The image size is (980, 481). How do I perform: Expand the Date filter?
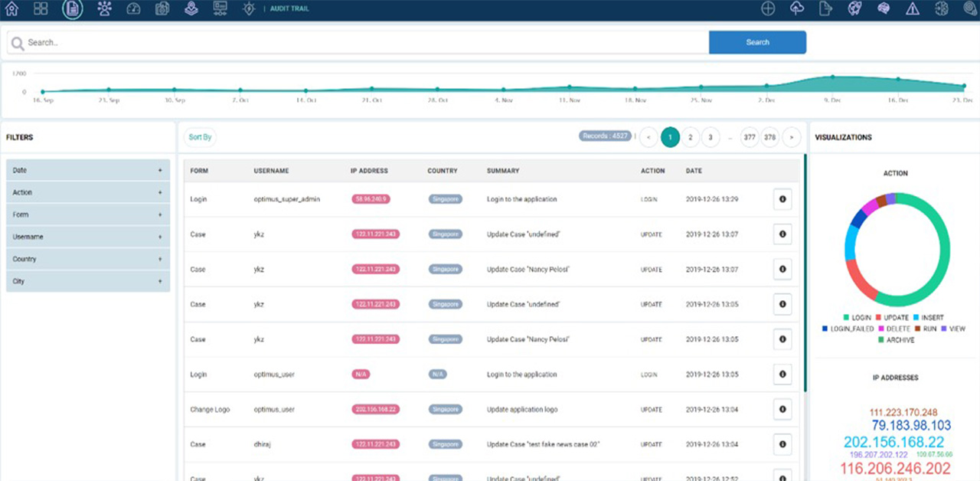point(88,170)
